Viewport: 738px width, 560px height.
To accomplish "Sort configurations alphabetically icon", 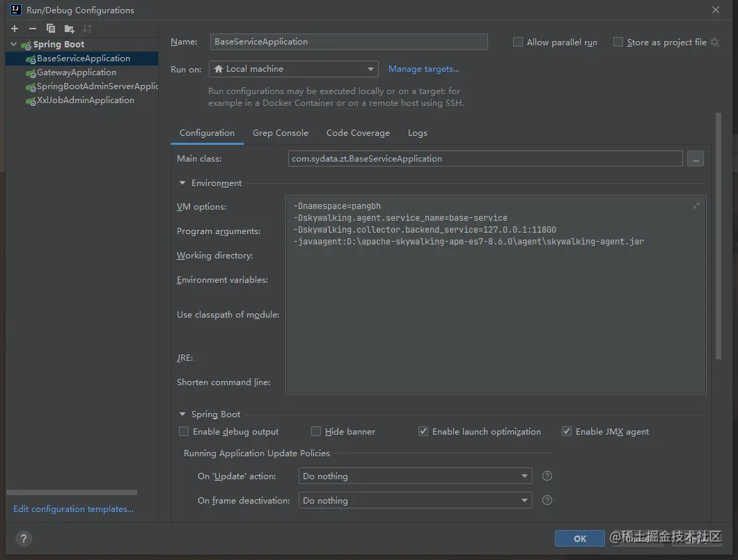I will 87,29.
